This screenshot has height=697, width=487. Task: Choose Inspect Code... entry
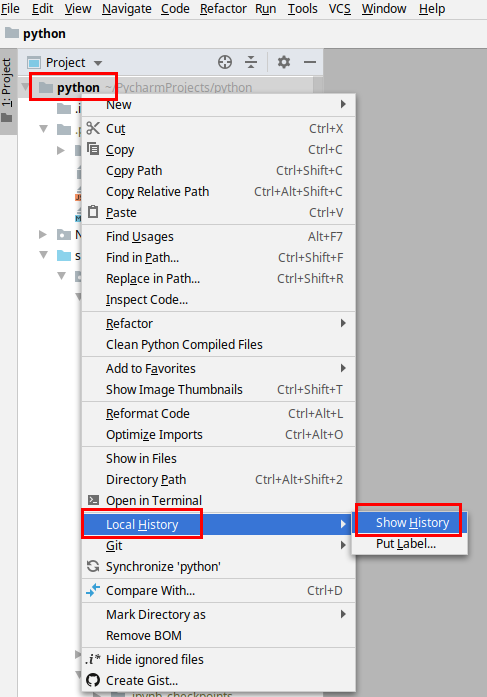click(219, 300)
